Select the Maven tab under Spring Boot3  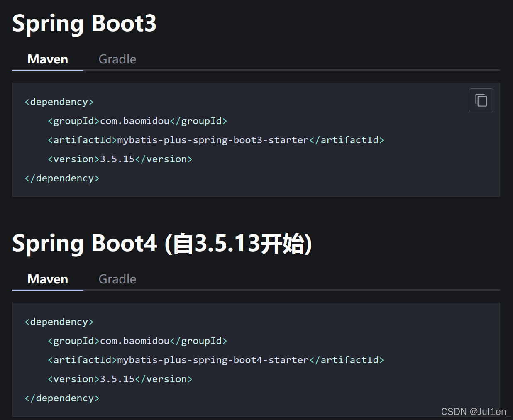[48, 59]
